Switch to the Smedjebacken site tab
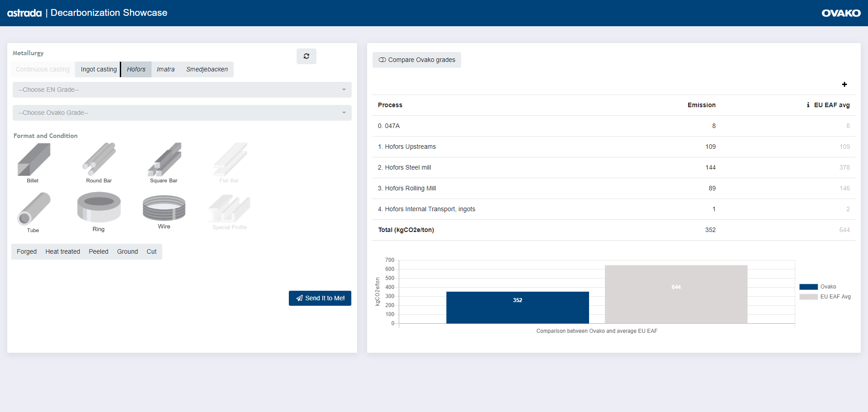Viewport: 868px width, 412px height. point(207,69)
